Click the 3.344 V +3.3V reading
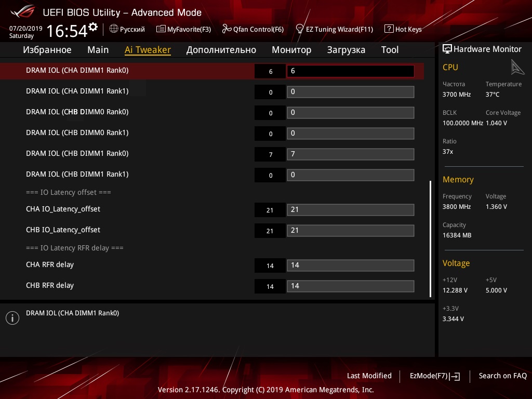This screenshot has width=532, height=399. tap(453, 319)
